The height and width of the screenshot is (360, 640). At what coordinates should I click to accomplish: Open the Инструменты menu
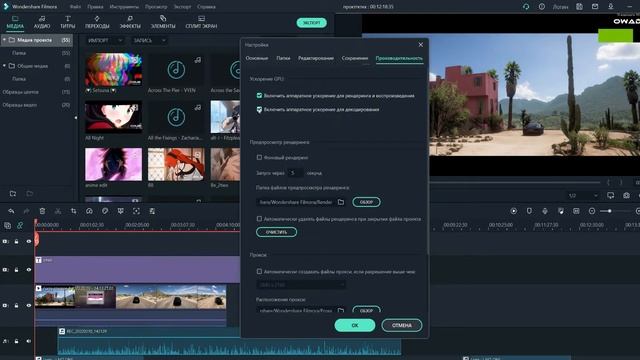point(124,7)
